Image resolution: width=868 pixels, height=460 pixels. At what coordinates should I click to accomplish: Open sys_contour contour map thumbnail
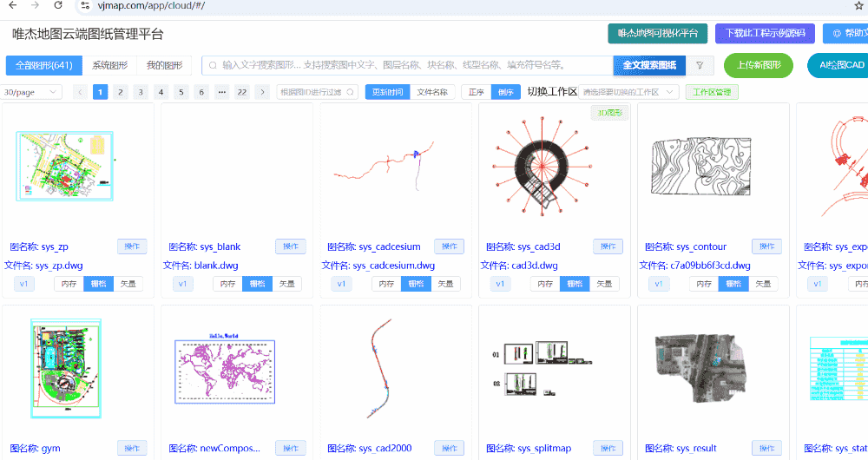(700, 166)
